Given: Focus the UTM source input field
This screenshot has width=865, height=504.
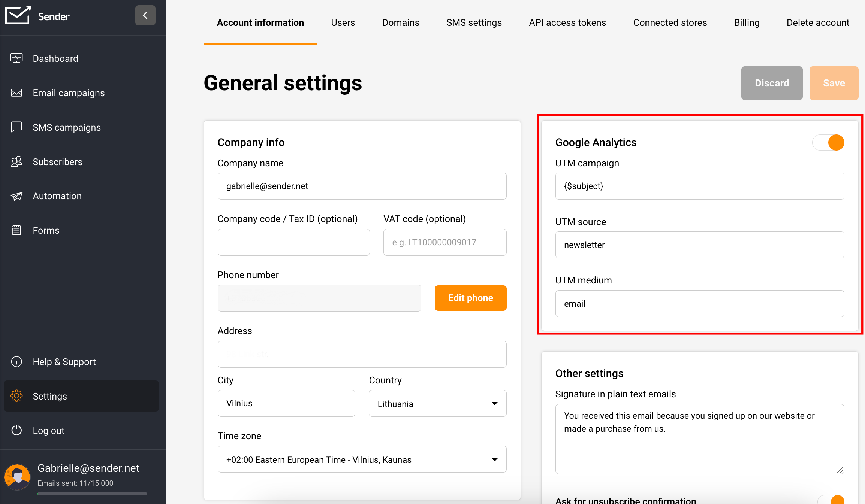Looking at the screenshot, I should 699,245.
